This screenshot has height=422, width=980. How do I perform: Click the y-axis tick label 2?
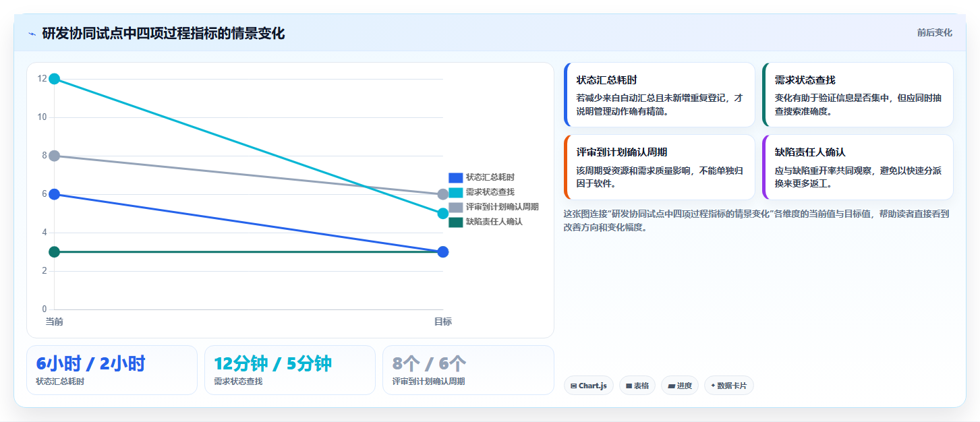tap(45, 271)
